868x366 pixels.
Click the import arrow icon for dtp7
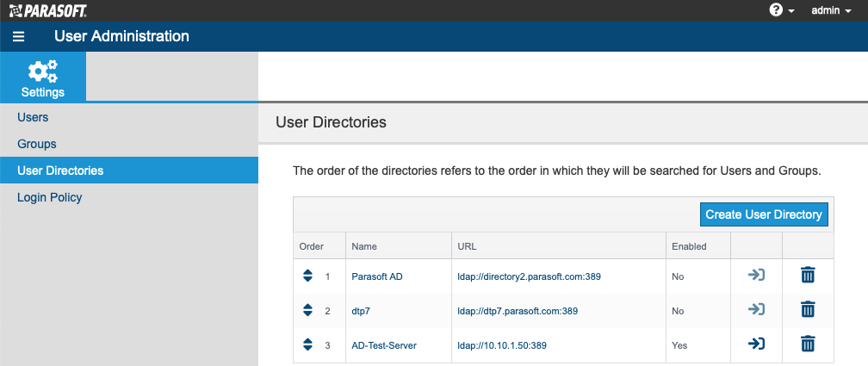click(756, 309)
